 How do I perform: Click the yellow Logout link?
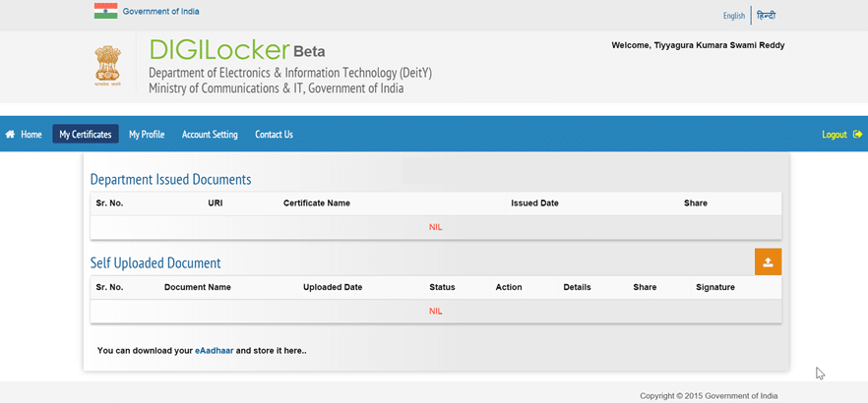tap(835, 135)
